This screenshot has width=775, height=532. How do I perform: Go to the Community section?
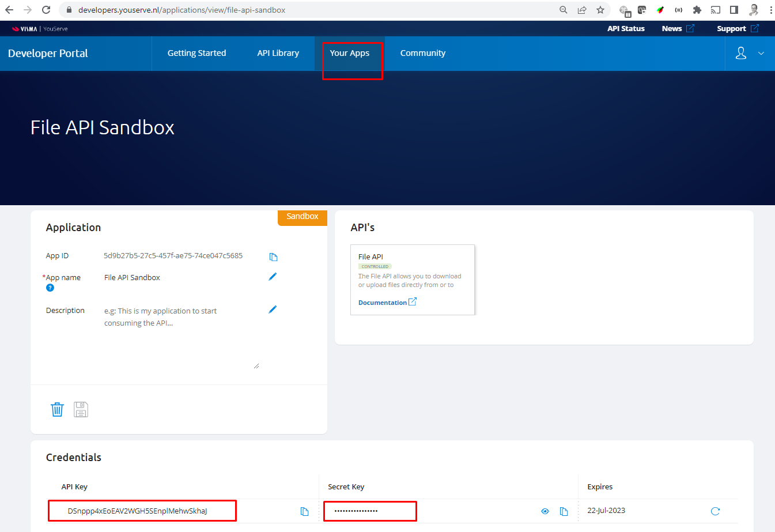pyautogui.click(x=422, y=53)
